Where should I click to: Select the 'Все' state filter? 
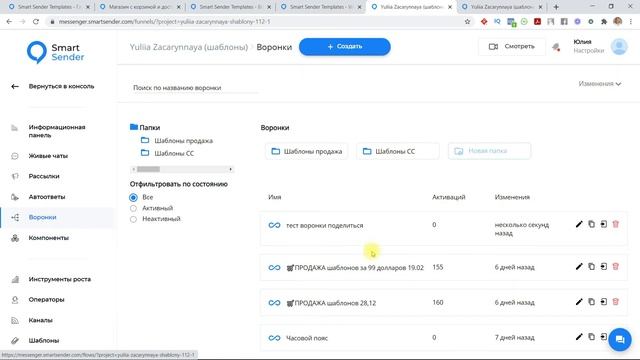pyautogui.click(x=133, y=198)
